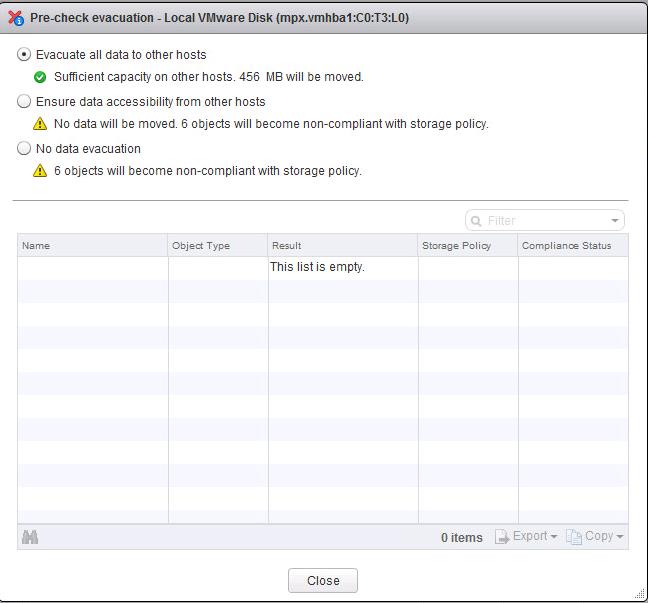Click the Filter text field
This screenshot has width=648, height=603.
546,221
